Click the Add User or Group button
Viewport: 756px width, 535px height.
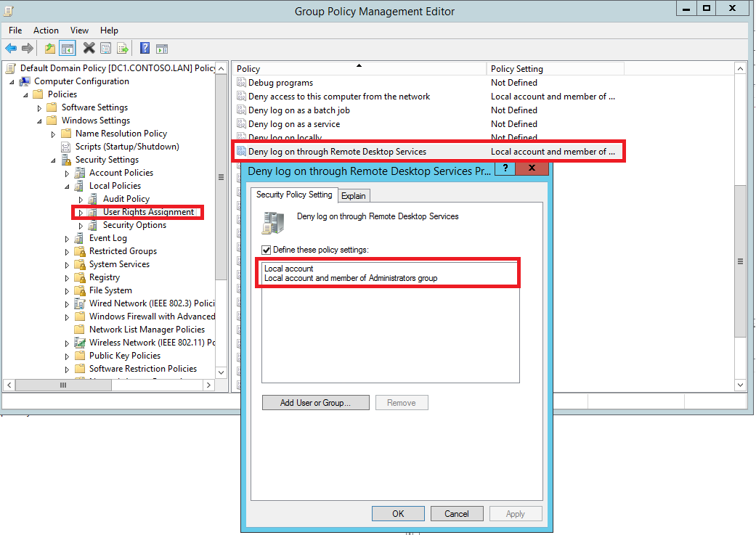315,403
